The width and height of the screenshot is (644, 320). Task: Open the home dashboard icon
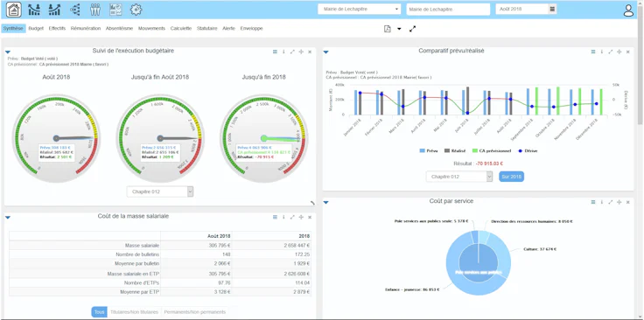pos(14,10)
